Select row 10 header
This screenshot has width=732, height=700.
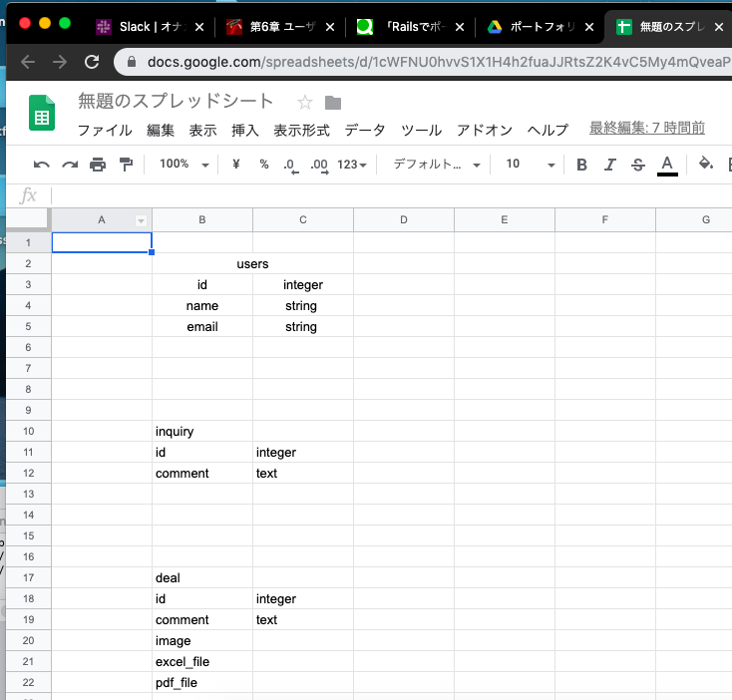[29, 431]
